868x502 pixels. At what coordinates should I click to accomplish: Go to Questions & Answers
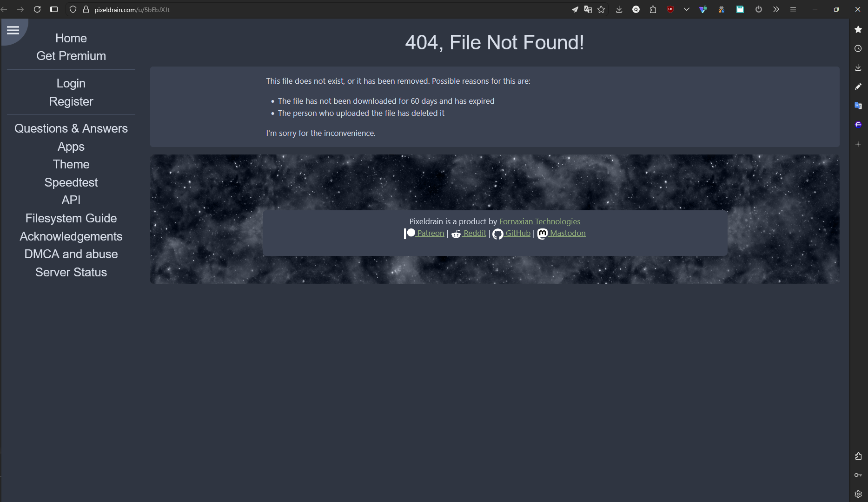tap(71, 128)
